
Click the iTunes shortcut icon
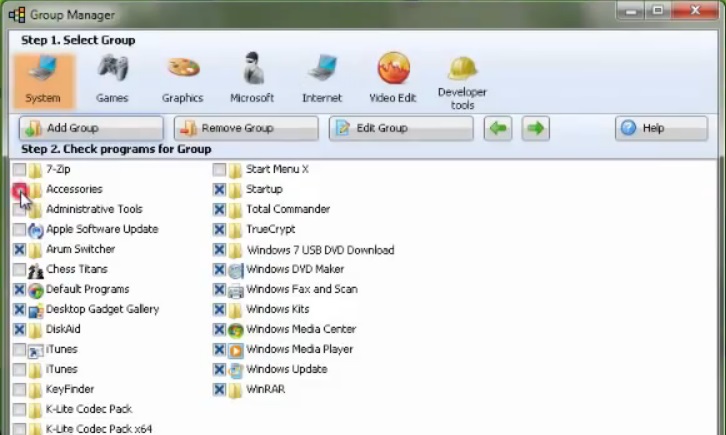click(x=36, y=351)
